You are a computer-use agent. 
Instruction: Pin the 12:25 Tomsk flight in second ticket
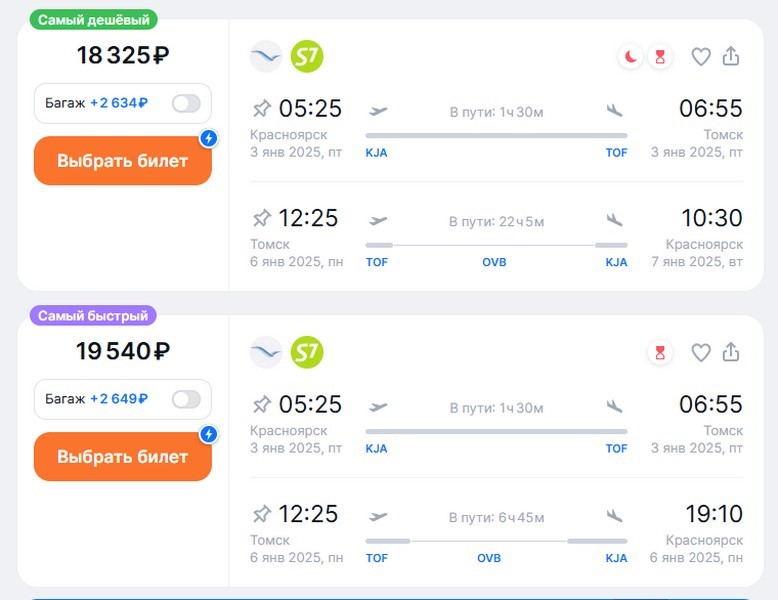click(262, 514)
